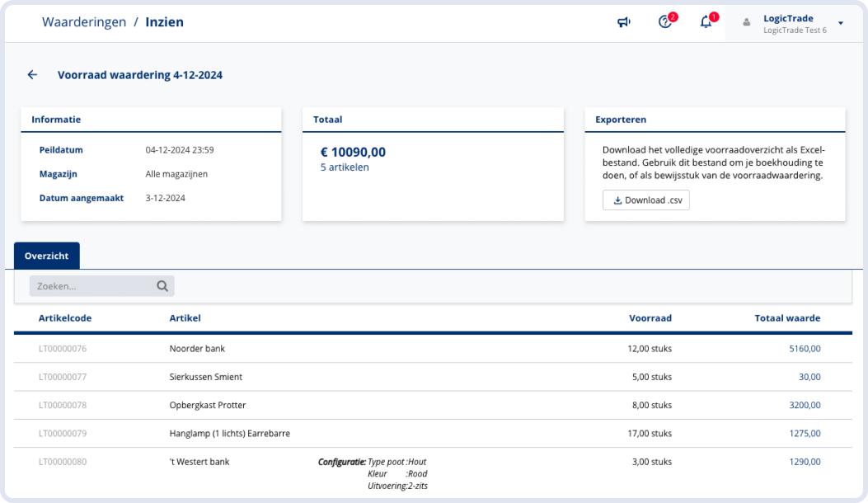This screenshot has width=868, height=503.
Task: Sort by the Totaal waarde column header
Action: tap(787, 318)
